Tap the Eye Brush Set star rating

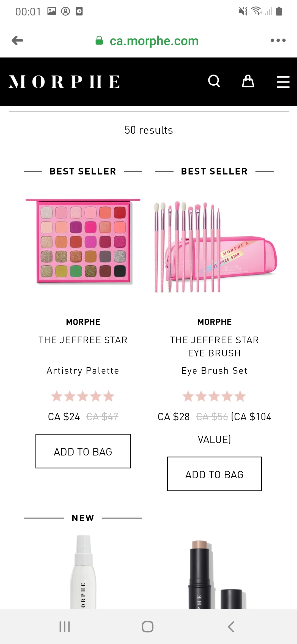pyautogui.click(x=214, y=396)
